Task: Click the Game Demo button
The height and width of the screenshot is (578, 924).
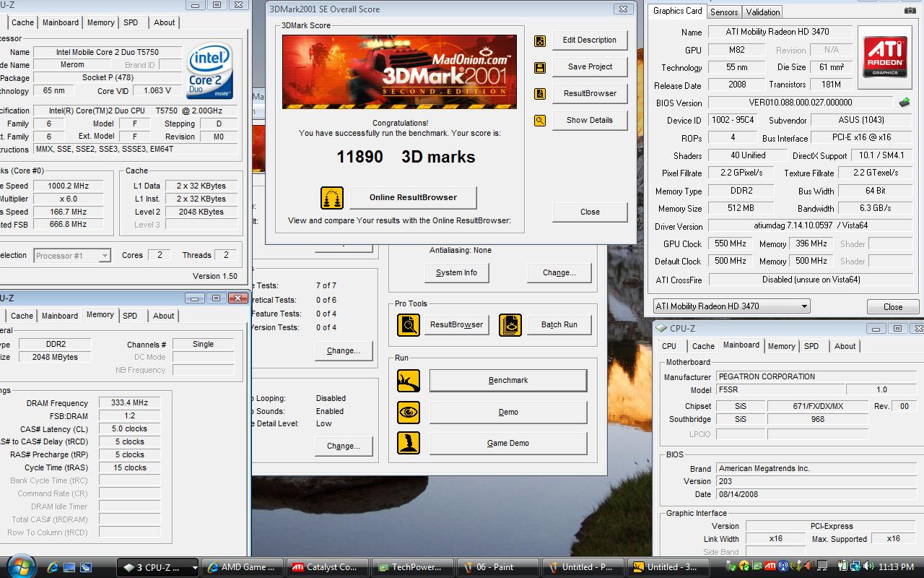Action: click(x=508, y=443)
